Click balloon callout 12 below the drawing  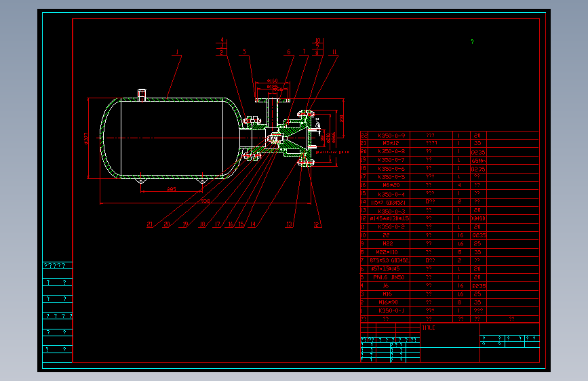click(317, 224)
